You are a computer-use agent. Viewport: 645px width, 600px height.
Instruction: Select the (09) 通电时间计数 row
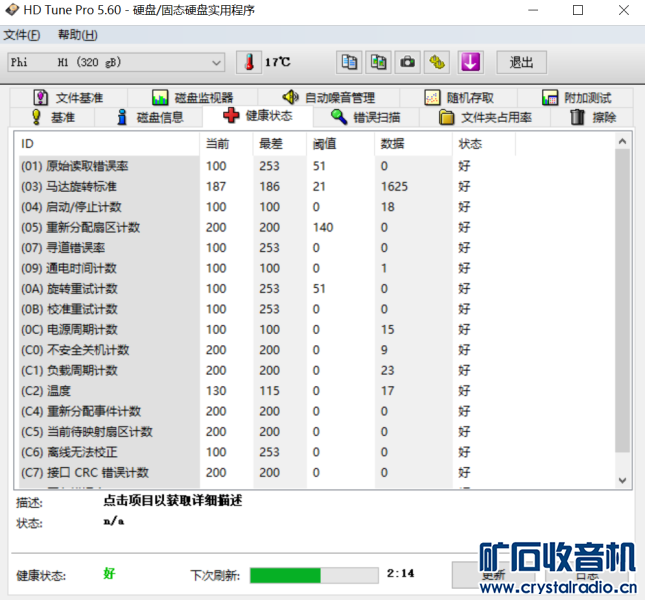(316, 269)
